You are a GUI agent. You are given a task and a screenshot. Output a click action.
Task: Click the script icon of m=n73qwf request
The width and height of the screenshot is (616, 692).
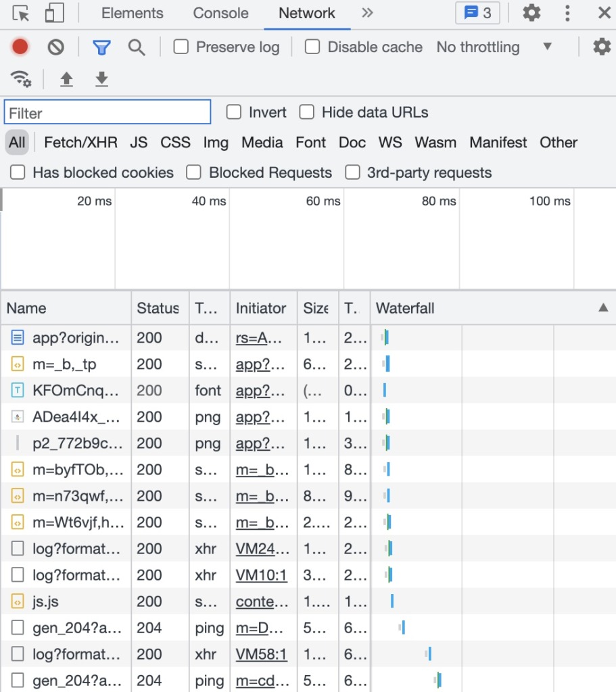tap(17, 495)
